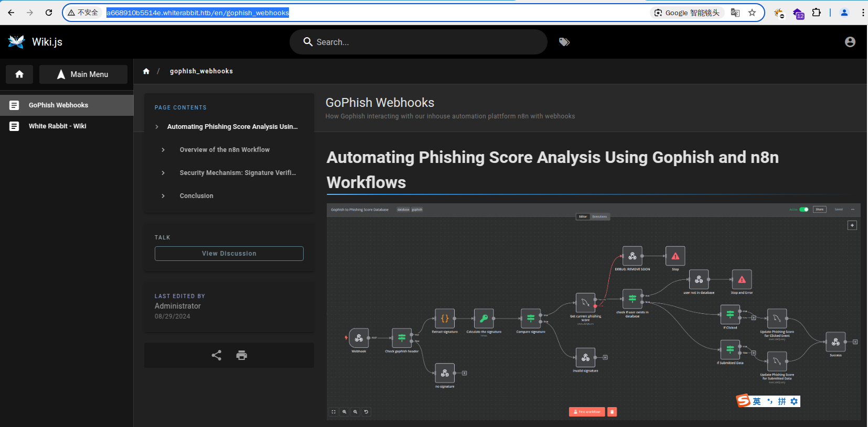Click the invalid signature node
The image size is (868, 427).
585,358
